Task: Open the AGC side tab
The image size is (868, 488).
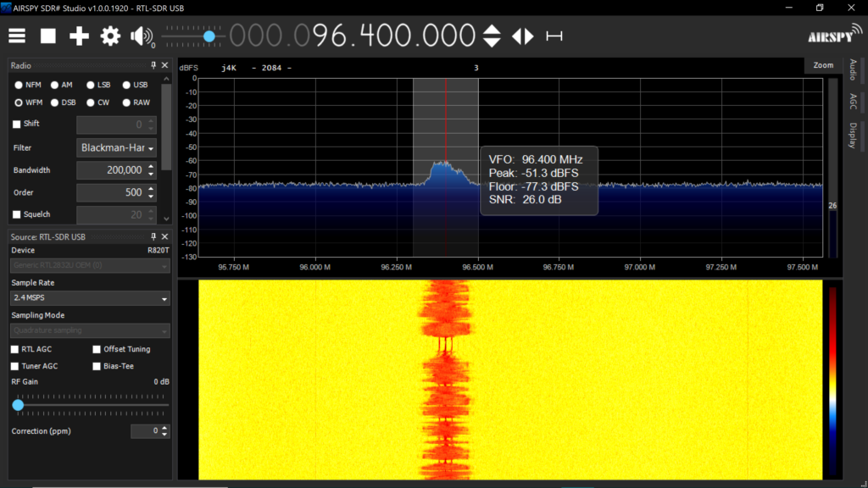Action: pyautogui.click(x=853, y=102)
